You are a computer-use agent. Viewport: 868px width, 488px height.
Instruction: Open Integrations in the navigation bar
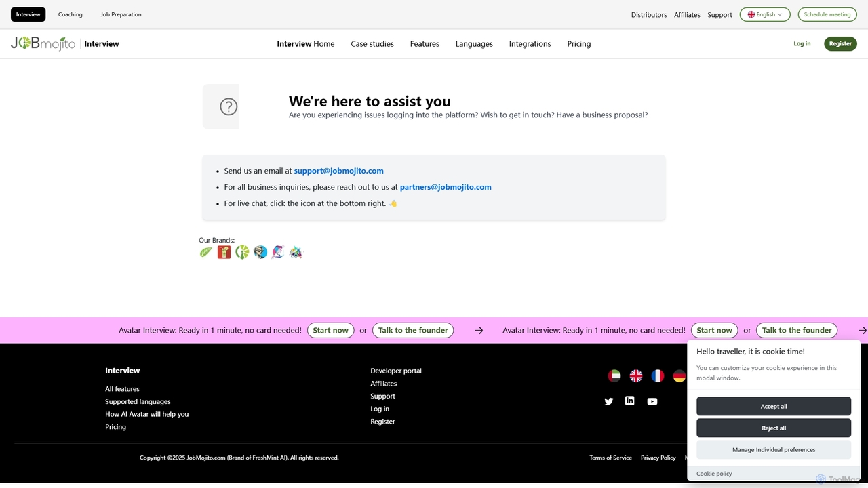tap(530, 44)
